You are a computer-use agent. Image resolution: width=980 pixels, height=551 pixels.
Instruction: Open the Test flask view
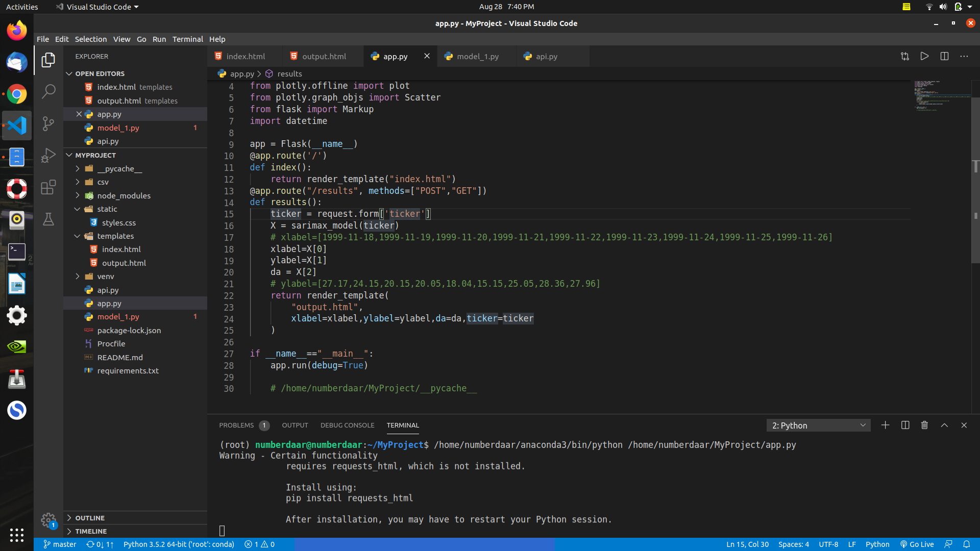click(48, 219)
